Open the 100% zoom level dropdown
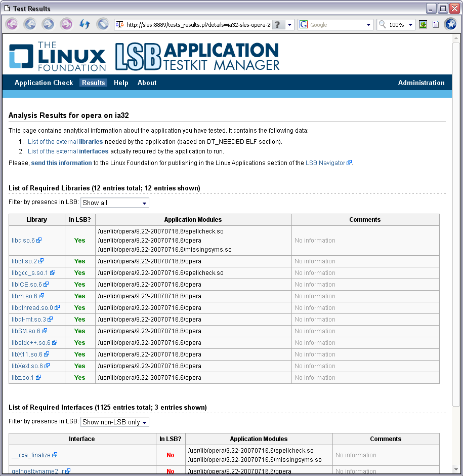The width and height of the screenshot is (463, 476). click(410, 25)
